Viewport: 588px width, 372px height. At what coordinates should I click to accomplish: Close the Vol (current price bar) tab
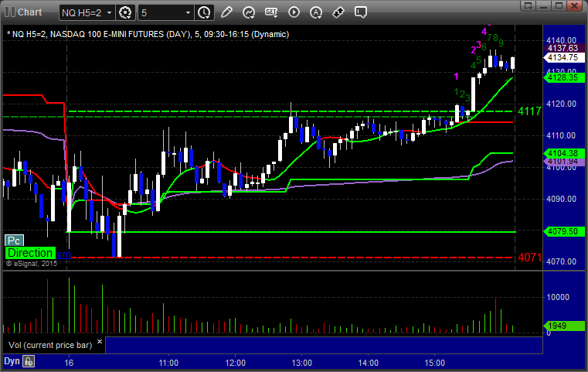[x=100, y=342]
